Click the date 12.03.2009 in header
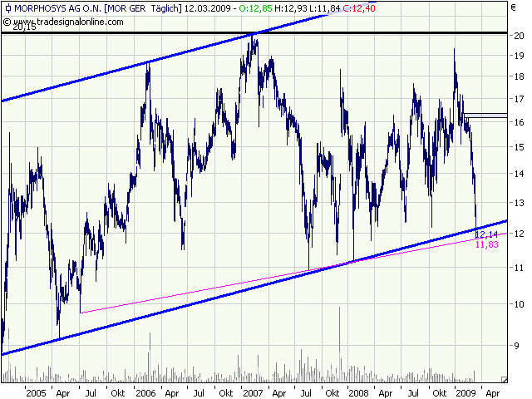The image size is (532, 399). point(207,7)
